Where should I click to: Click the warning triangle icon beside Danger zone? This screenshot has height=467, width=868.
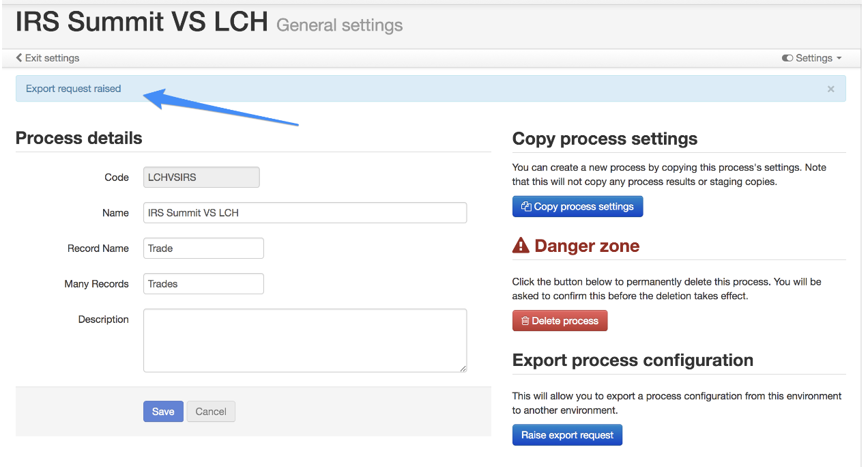521,246
